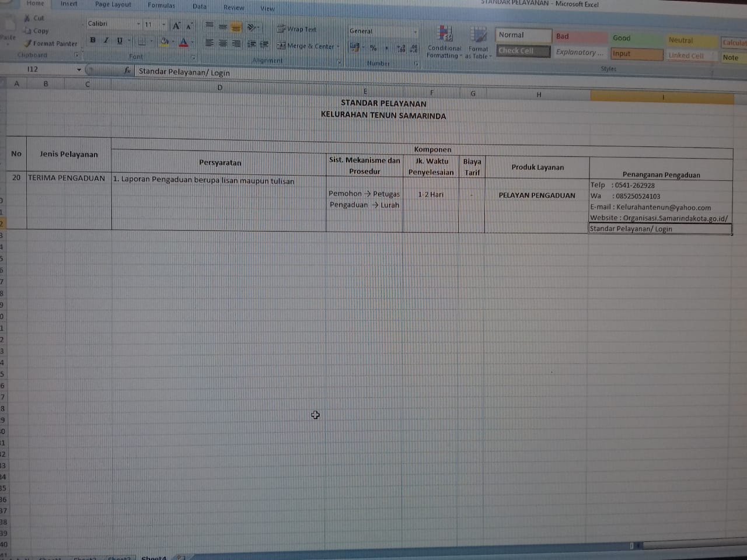Open the font name Calibri dropdown

point(138,24)
